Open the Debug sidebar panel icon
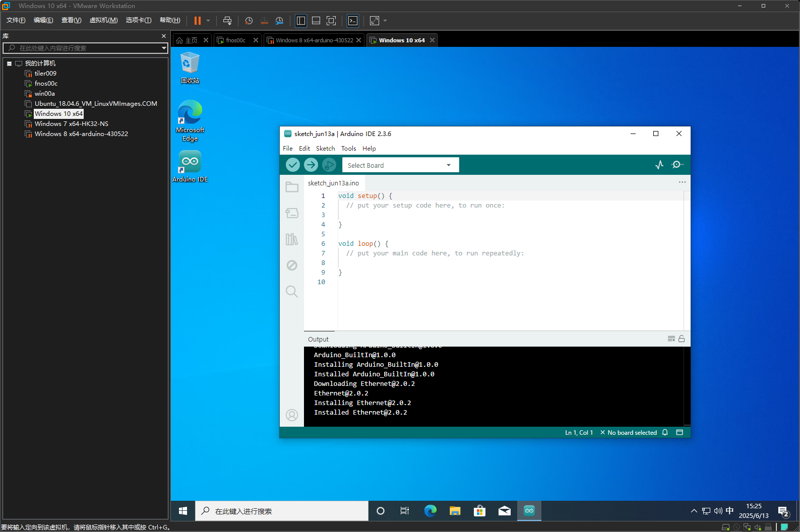 [x=292, y=265]
